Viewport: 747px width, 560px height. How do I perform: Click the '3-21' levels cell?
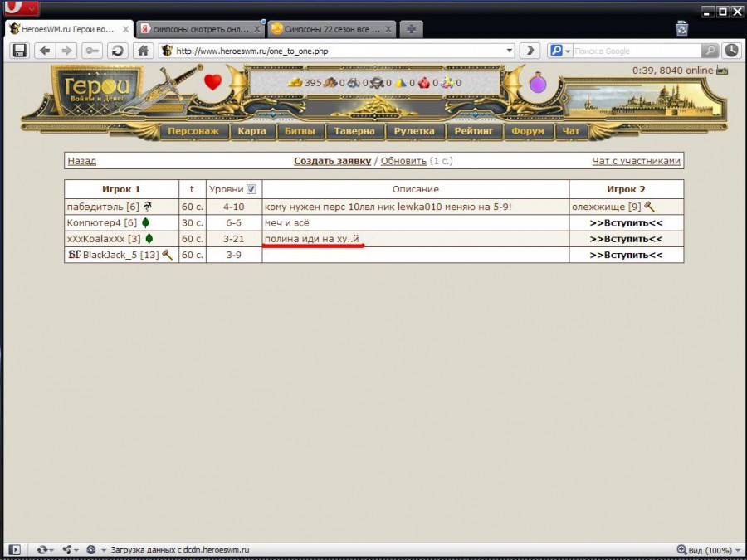click(233, 239)
